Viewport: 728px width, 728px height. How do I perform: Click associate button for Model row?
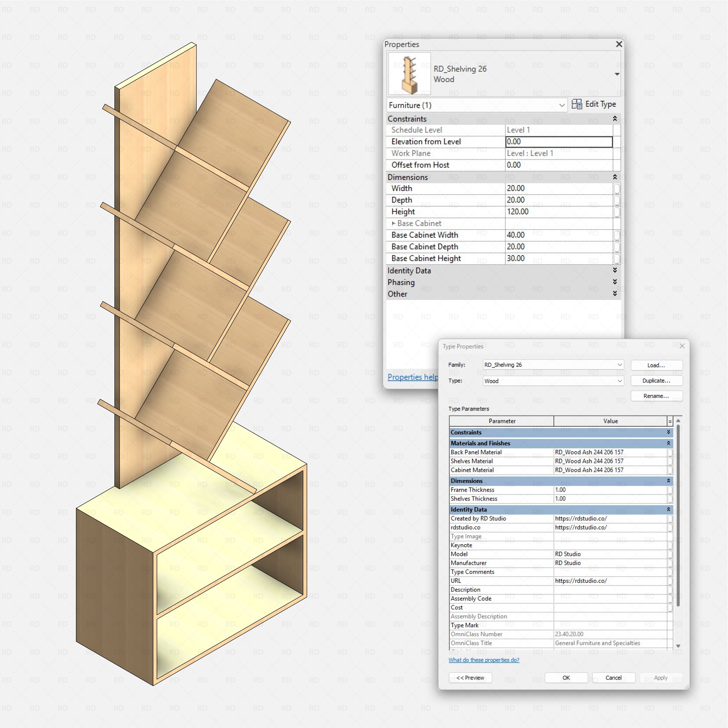[x=670, y=554]
